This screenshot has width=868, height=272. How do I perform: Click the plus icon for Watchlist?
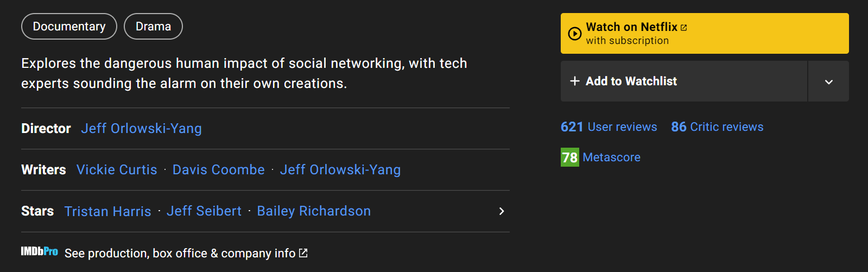[575, 81]
